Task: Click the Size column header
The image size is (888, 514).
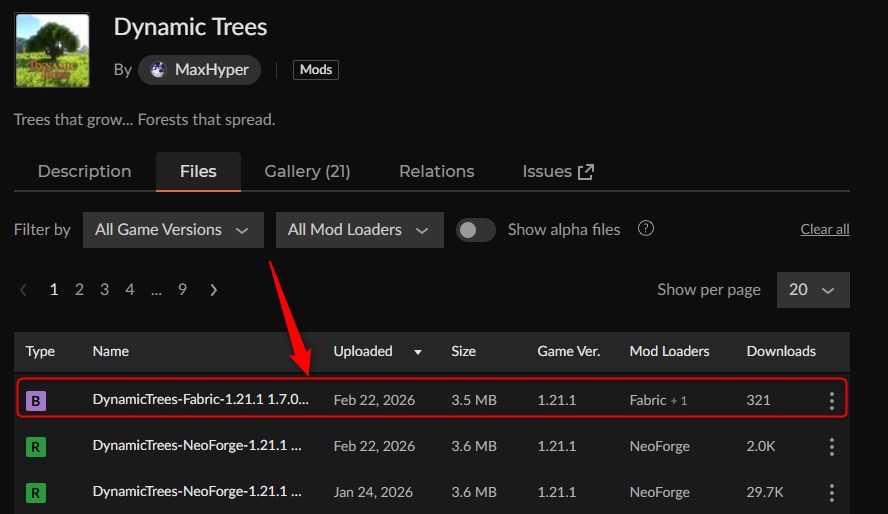Action: pos(463,351)
